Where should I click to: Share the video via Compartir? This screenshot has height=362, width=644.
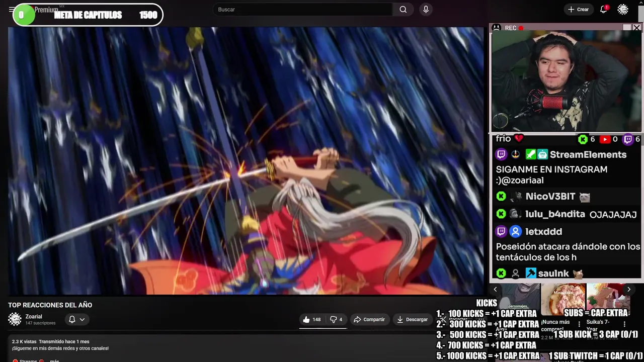click(x=369, y=319)
